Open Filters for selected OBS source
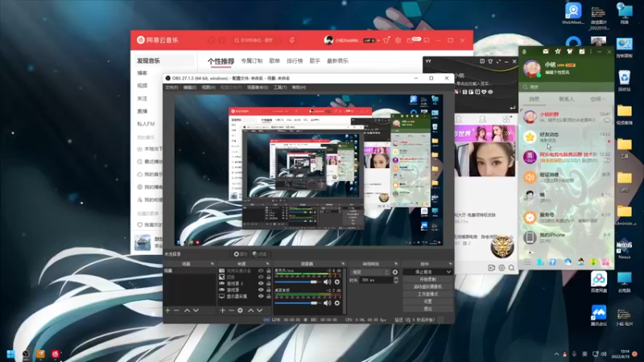 [259, 254]
